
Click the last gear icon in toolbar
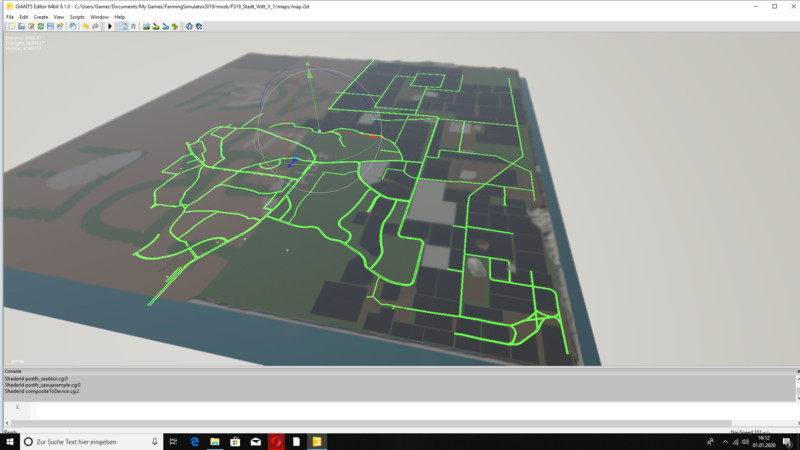(x=199, y=26)
